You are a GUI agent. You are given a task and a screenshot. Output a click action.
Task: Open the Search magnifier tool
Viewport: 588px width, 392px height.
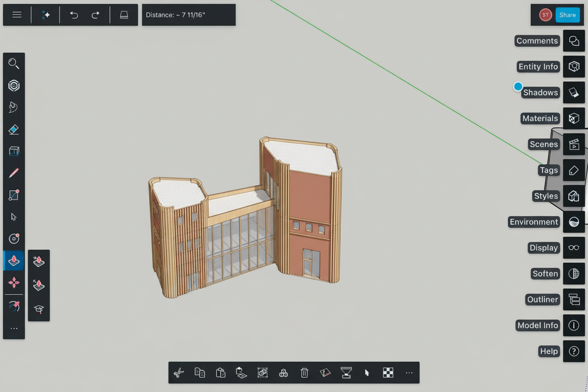14,64
